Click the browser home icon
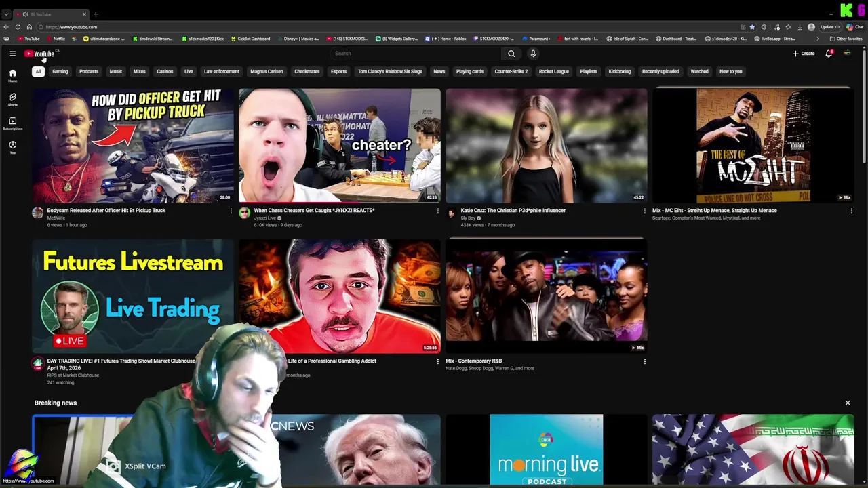Image resolution: width=868 pixels, height=488 pixels. [29, 27]
